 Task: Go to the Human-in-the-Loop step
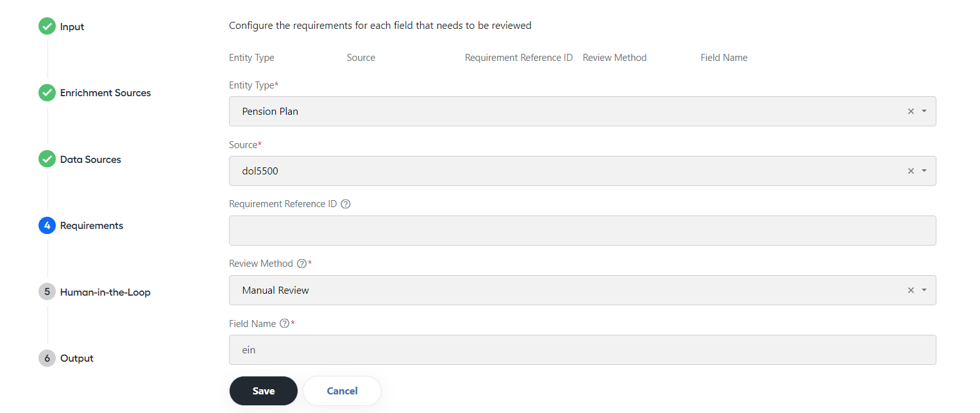click(x=105, y=292)
